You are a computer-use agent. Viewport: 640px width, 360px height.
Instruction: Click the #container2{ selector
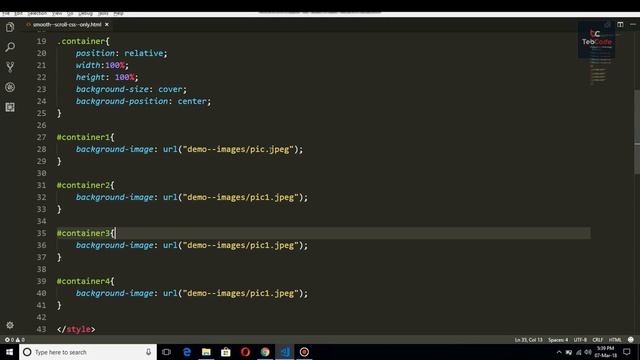pos(86,185)
